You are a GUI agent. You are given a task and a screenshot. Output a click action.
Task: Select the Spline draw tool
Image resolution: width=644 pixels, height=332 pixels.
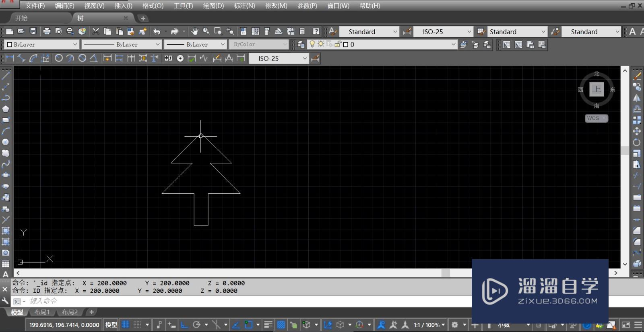point(6,164)
